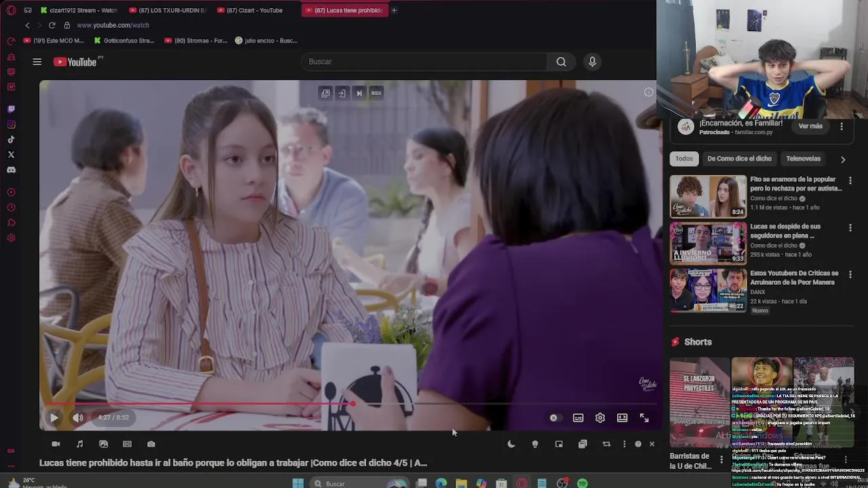Open the player settings gear
The image size is (868, 488).
[x=600, y=418]
